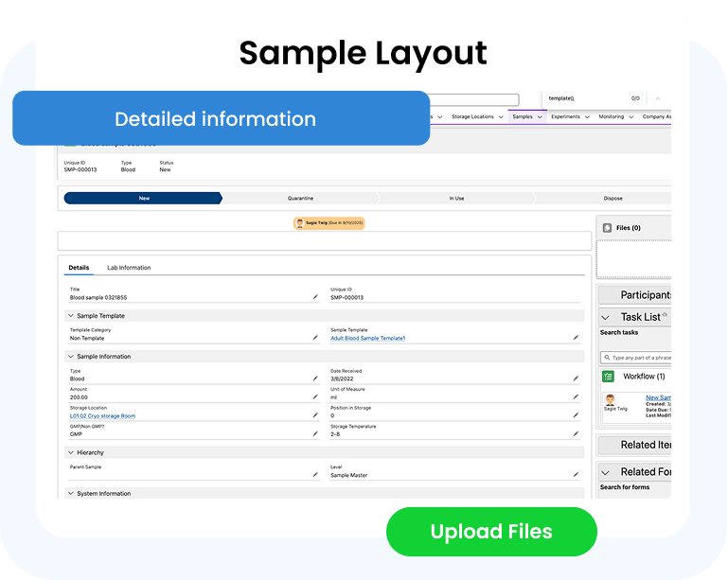Screen dimensions: 728x580
Task: Collapse the Sample Information section
Action: [71, 357]
